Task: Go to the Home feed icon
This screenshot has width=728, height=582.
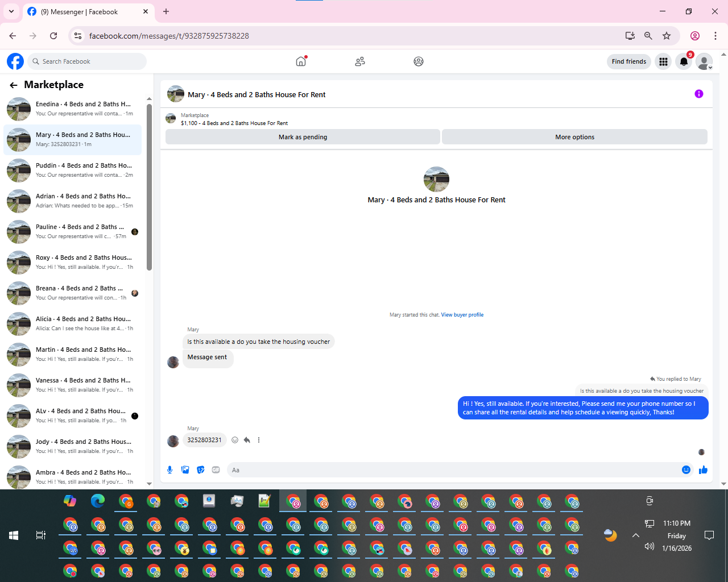Action: (x=301, y=61)
